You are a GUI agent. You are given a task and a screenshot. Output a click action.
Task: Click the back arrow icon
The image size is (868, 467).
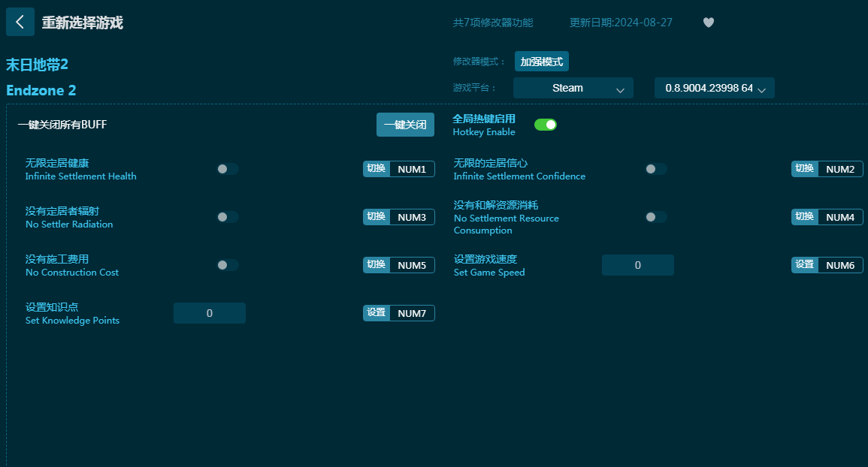pos(20,23)
